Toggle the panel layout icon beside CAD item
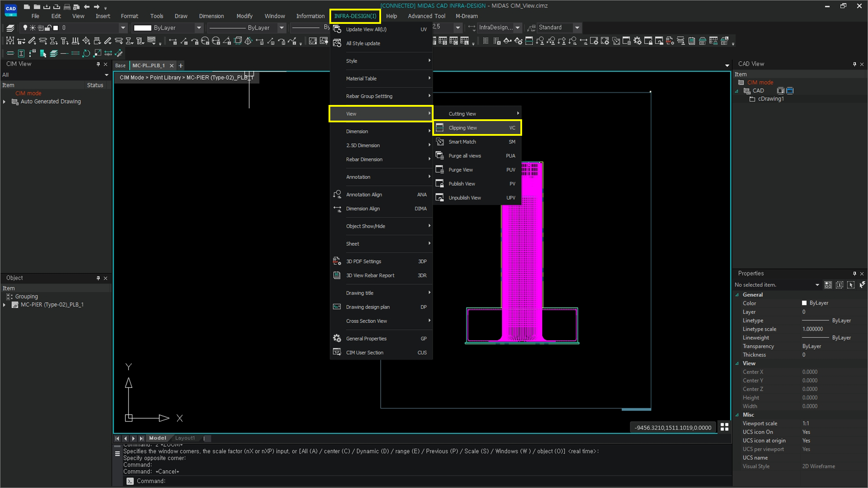The image size is (868, 488). tap(780, 91)
